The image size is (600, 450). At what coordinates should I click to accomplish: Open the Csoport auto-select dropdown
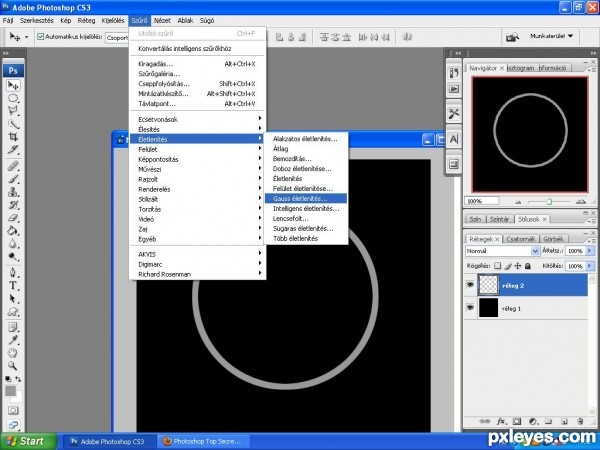[x=117, y=38]
